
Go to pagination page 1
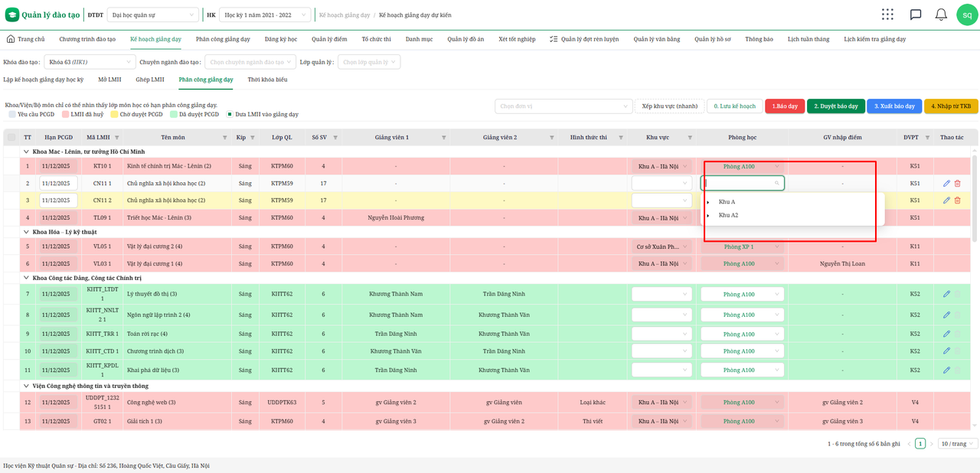tap(920, 443)
